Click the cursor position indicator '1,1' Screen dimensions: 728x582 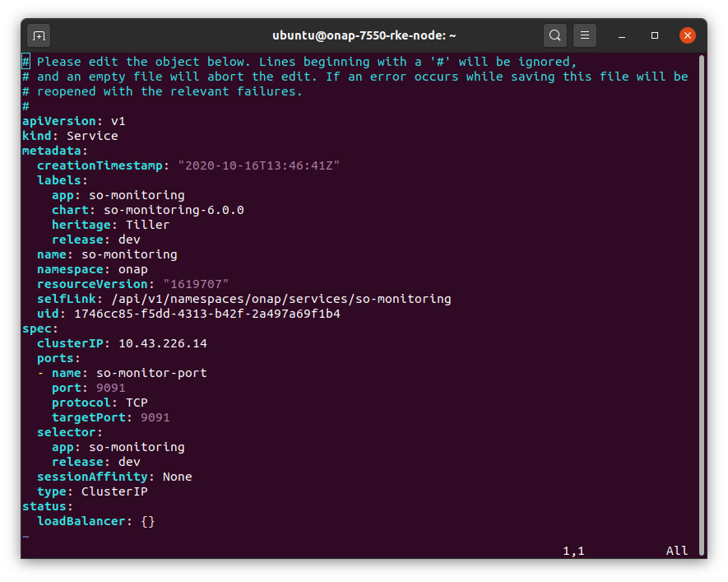[x=573, y=551]
